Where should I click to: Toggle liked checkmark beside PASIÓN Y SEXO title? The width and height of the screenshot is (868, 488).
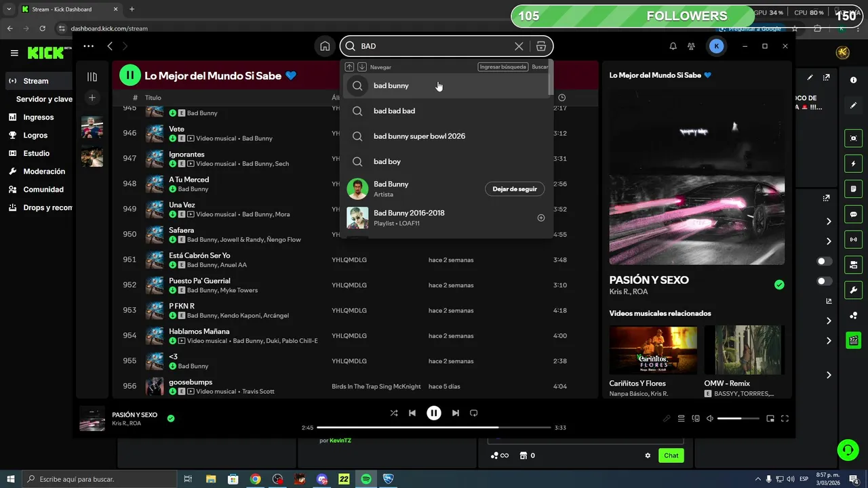click(x=779, y=285)
